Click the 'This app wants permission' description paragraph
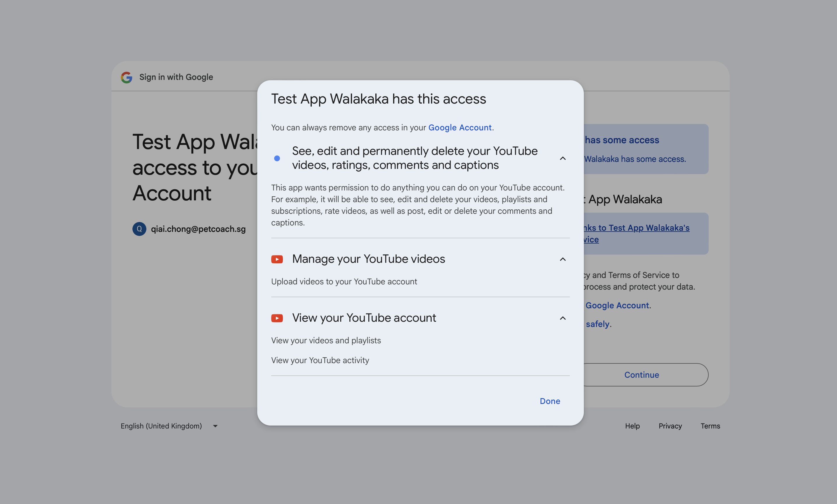 click(418, 205)
